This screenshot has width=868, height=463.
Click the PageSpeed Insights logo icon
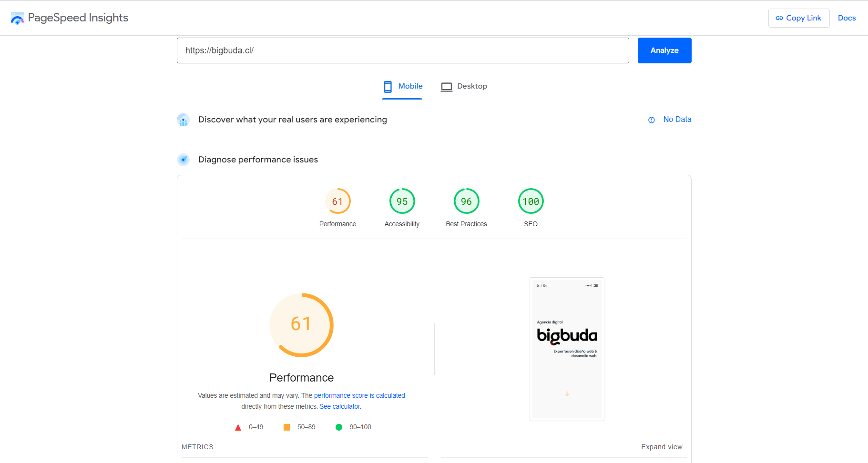tap(17, 18)
